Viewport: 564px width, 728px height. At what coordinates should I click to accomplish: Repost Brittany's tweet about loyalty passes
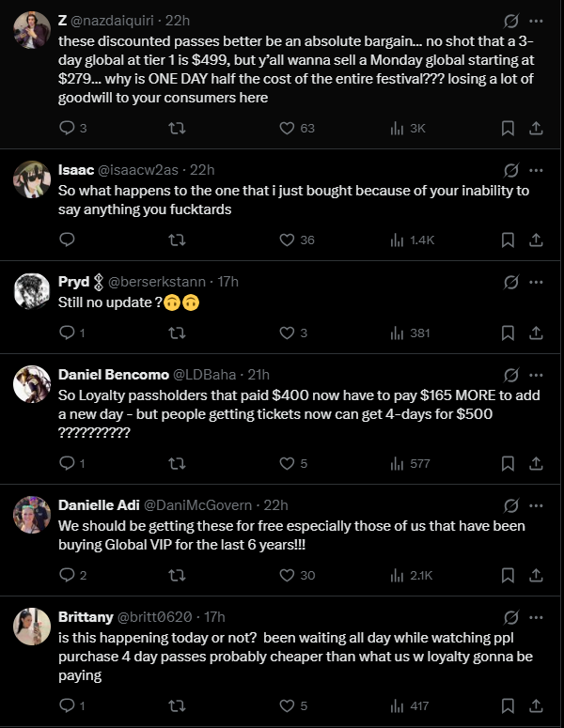(176, 705)
